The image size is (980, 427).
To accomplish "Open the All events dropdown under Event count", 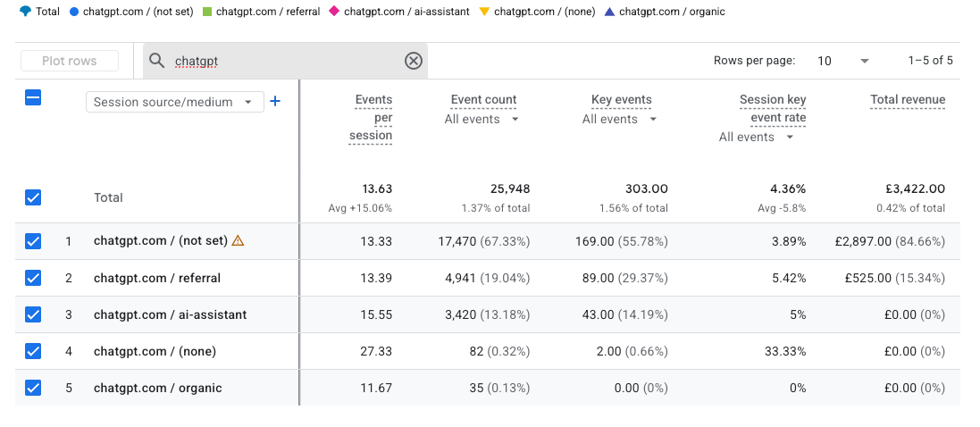I will (x=482, y=119).
